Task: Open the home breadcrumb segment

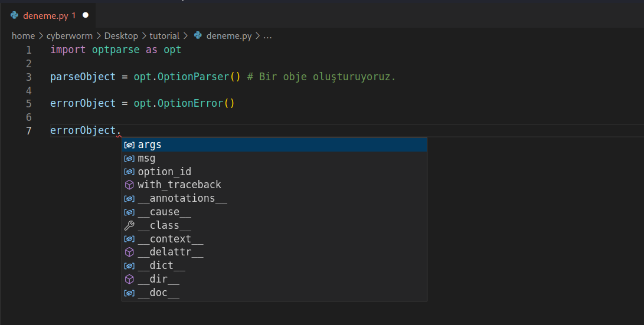Action: [x=23, y=36]
